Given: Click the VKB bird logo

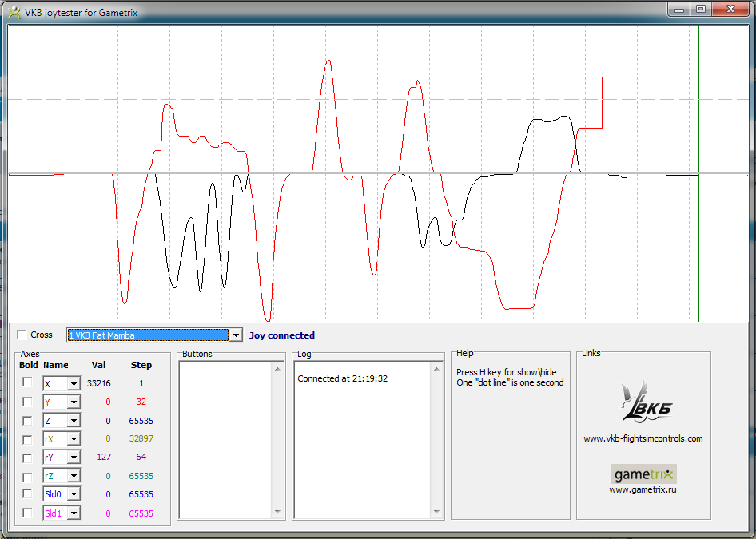Looking at the screenshot, I should pos(645,402).
